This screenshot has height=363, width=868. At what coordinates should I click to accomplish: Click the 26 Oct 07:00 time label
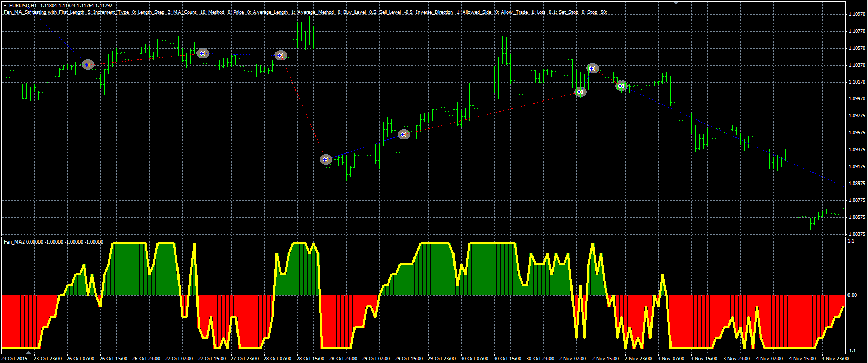click(x=81, y=359)
